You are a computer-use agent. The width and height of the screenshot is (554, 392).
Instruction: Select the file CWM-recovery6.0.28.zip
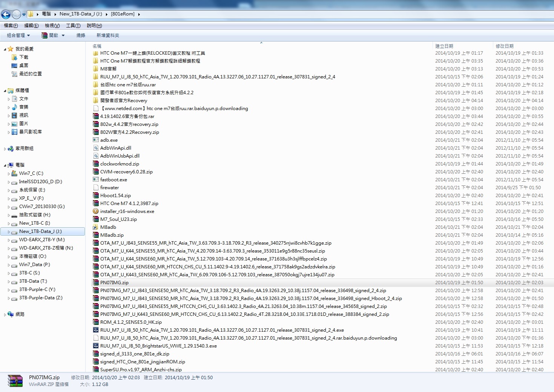click(126, 171)
